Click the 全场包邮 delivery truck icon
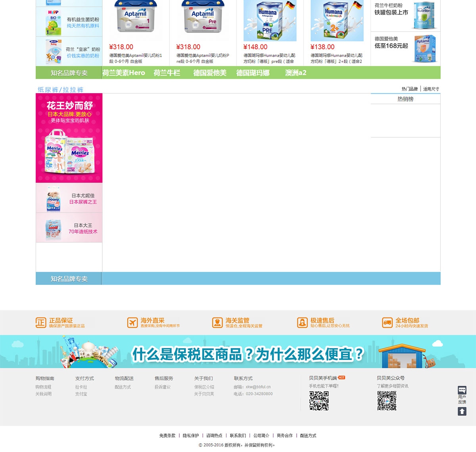The width and height of the screenshot is (476, 452). coord(387,323)
